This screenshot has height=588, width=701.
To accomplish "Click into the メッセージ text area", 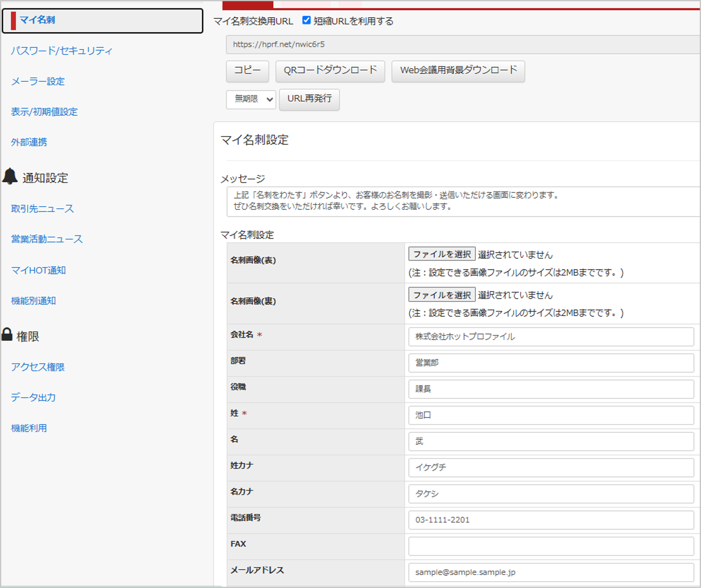I will (463, 201).
